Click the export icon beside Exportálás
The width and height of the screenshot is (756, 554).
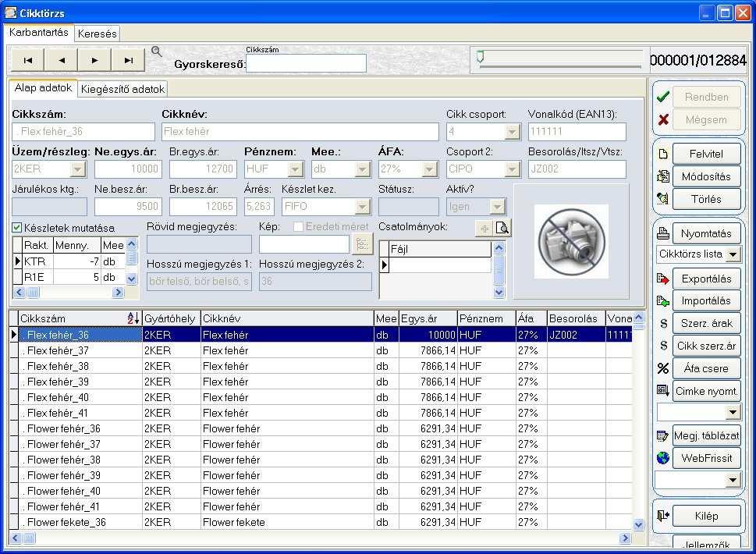pos(663,279)
